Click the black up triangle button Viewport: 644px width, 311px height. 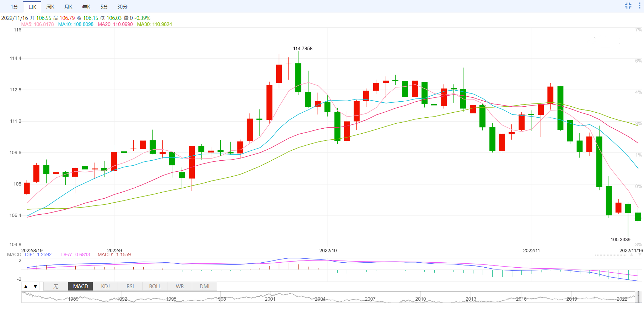coord(26,286)
